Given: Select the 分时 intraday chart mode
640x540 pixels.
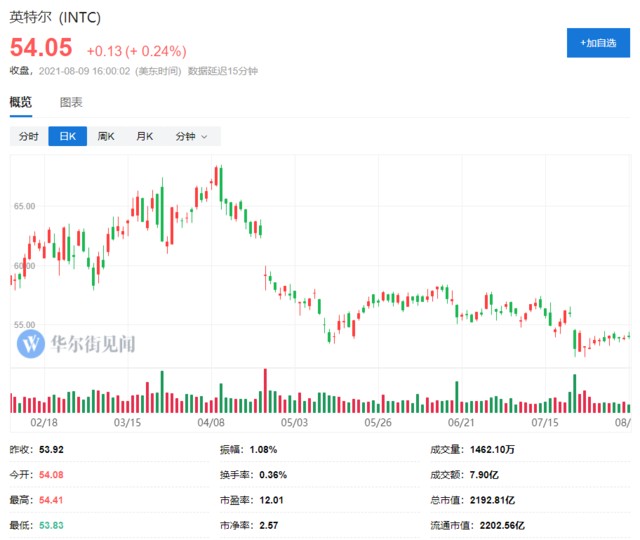Looking at the screenshot, I should click(29, 136).
